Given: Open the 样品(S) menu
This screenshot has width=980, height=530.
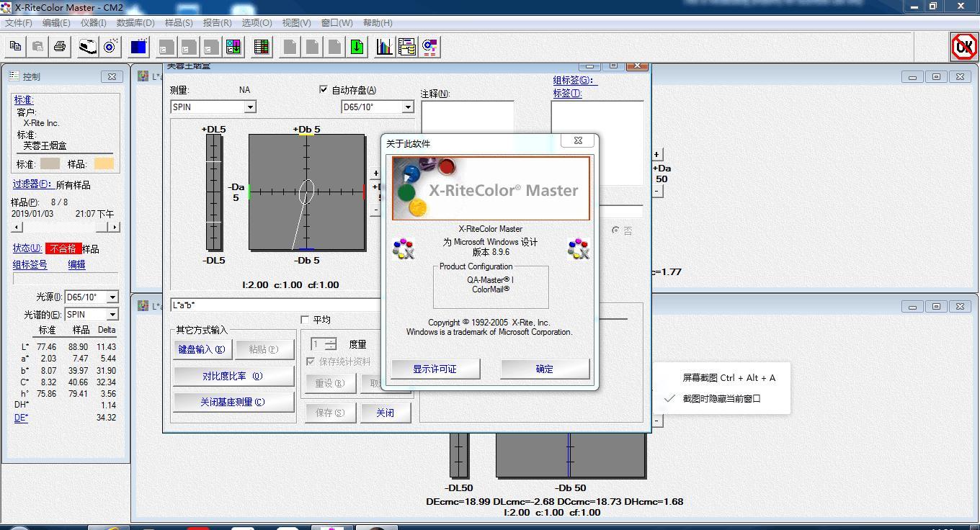Looking at the screenshot, I should [x=179, y=23].
